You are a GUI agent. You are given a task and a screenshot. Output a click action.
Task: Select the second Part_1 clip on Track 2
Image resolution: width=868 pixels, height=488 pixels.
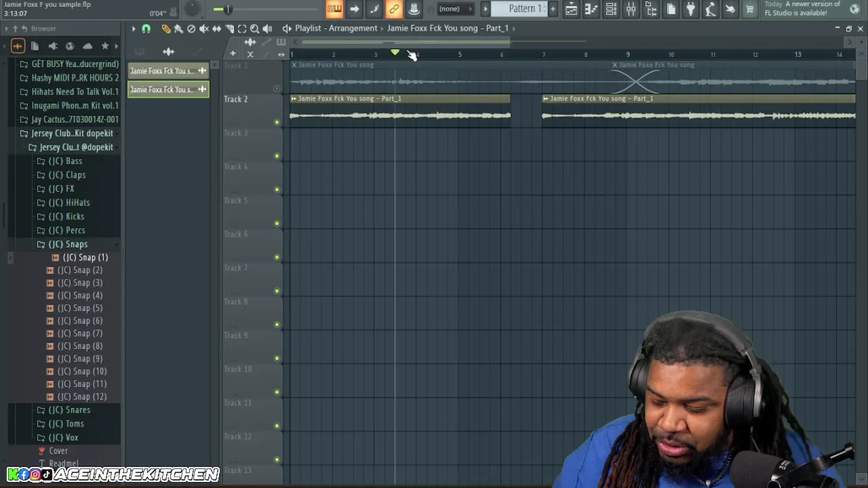[698, 110]
